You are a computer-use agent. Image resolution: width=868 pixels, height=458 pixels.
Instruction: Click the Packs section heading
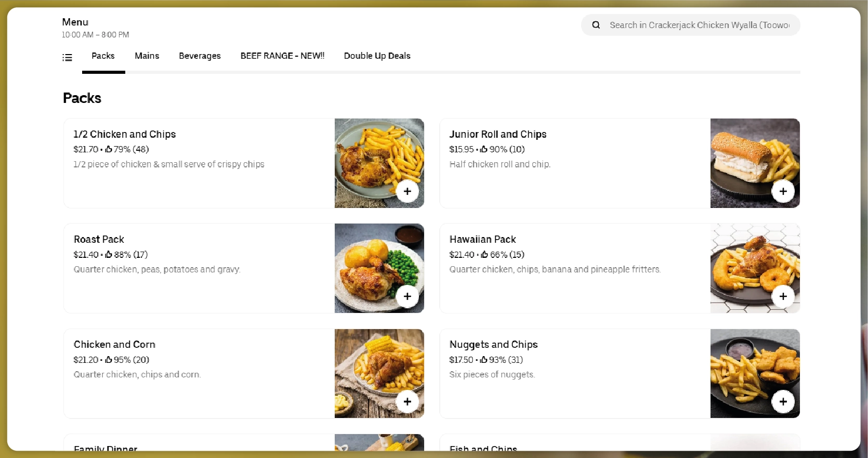82,98
